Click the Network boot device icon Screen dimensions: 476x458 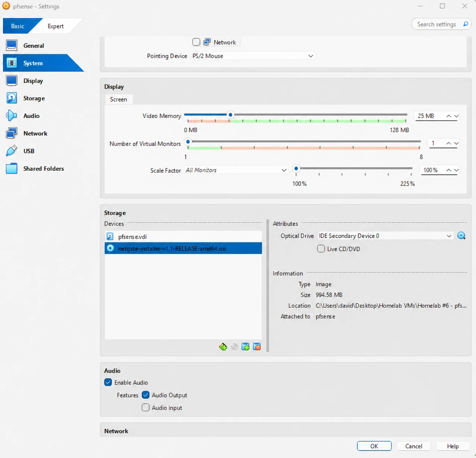tap(207, 42)
